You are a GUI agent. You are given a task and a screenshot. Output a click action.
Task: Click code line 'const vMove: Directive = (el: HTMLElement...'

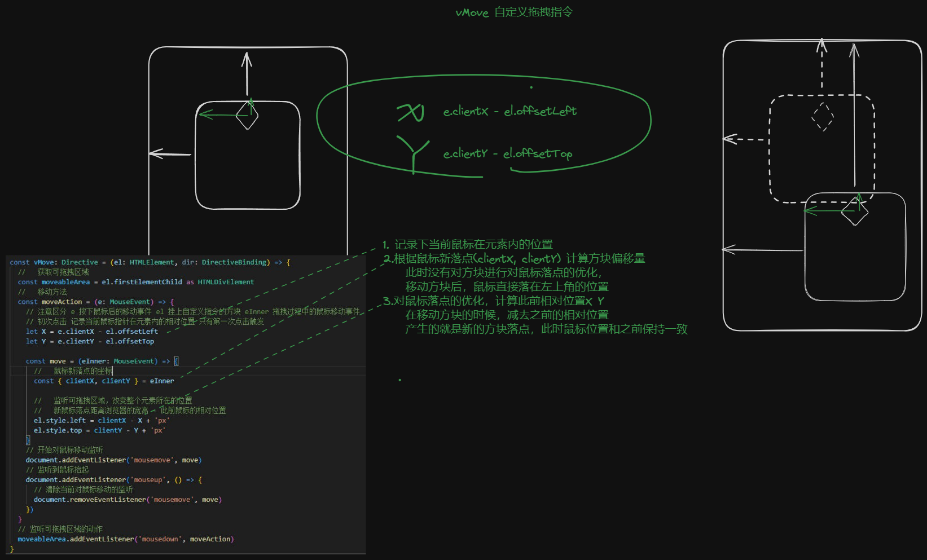pyautogui.click(x=150, y=262)
